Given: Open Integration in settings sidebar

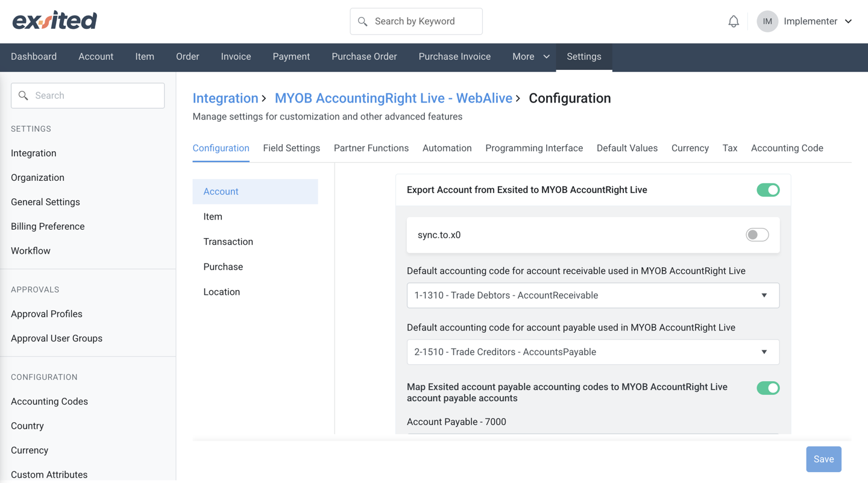Looking at the screenshot, I should (x=34, y=153).
